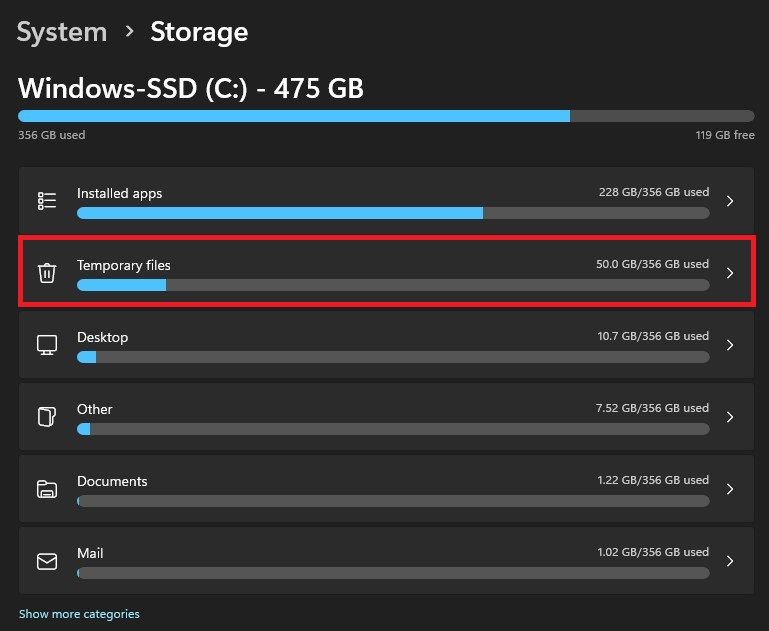Open Documents details using its chevron
Viewport: 769px width, 631px height.
click(730, 489)
